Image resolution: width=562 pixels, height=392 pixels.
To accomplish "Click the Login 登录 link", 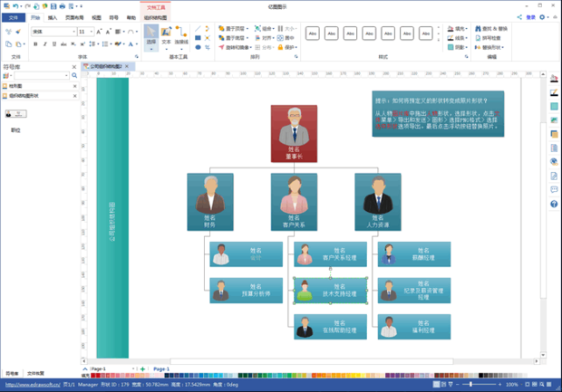I will [531, 17].
